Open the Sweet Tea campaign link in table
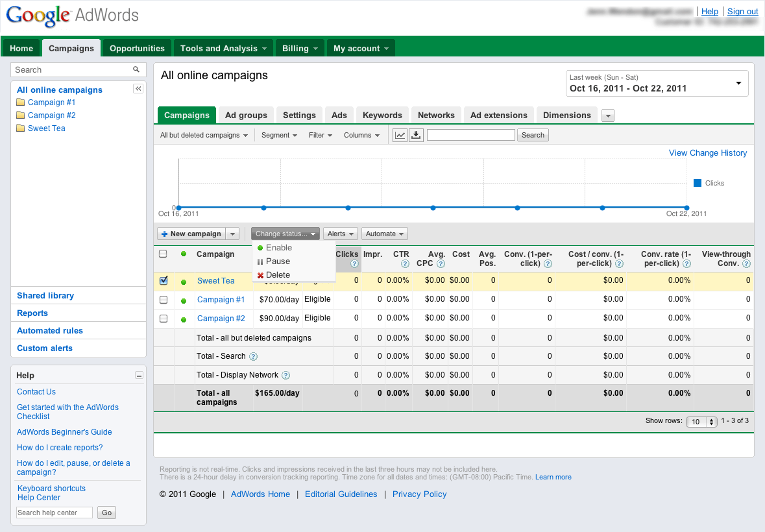Viewport: 765px width, 532px height. tap(215, 281)
